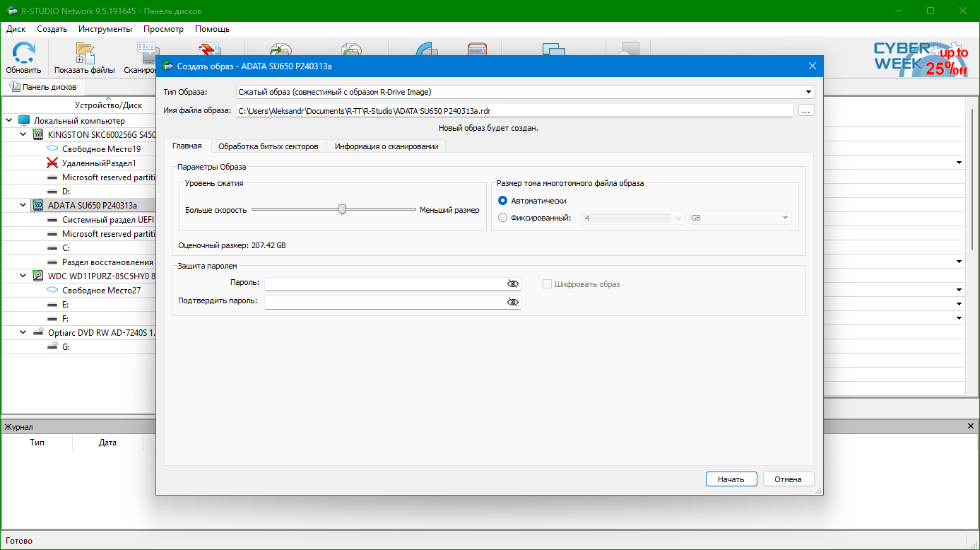Click the Локальный компьютер monitor icon

(24, 121)
